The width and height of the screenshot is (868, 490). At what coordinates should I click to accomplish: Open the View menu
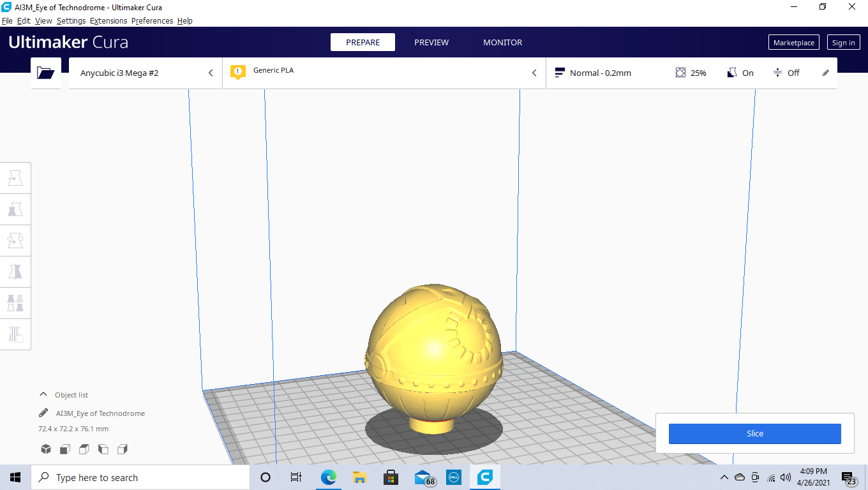point(43,20)
